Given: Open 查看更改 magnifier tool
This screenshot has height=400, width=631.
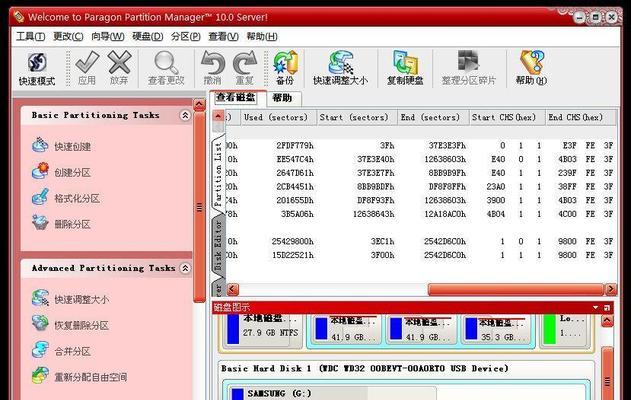Looking at the screenshot, I should coord(166,68).
